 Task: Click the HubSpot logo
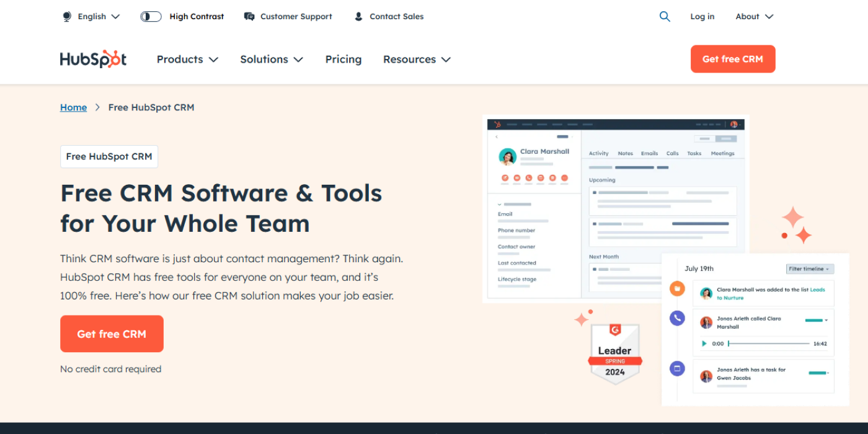[93, 59]
